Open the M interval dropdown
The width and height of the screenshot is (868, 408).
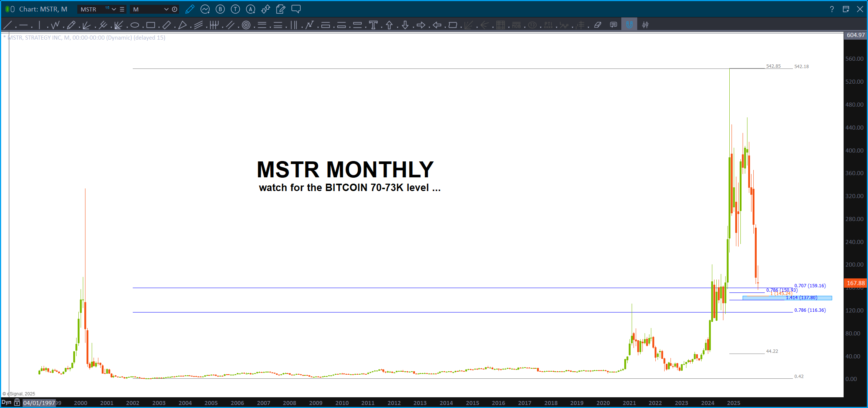(x=166, y=9)
